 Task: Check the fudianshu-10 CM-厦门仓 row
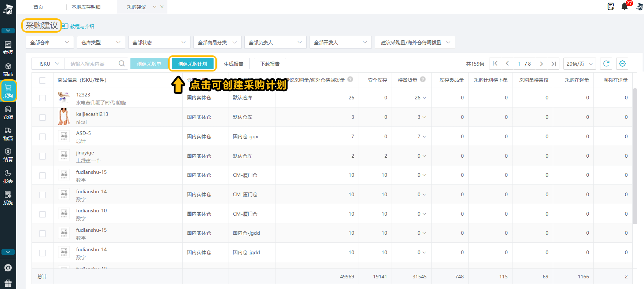click(42, 214)
